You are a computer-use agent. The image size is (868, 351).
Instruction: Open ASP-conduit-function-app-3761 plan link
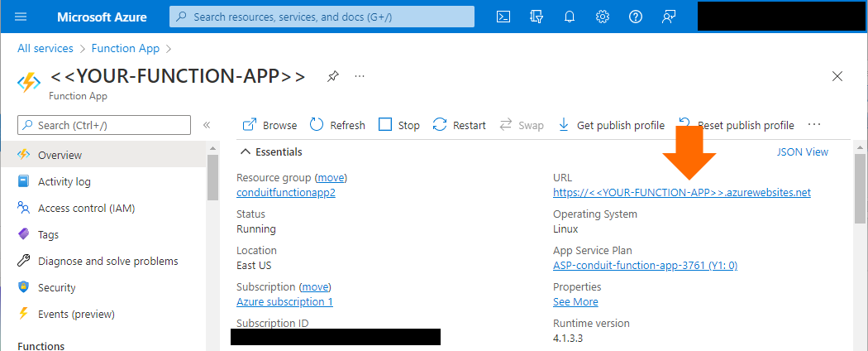pyautogui.click(x=646, y=266)
